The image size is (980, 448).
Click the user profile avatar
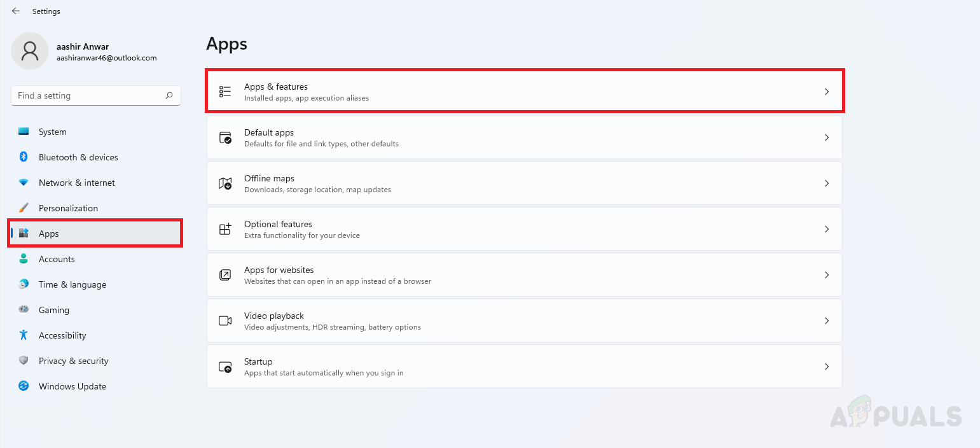coord(30,51)
